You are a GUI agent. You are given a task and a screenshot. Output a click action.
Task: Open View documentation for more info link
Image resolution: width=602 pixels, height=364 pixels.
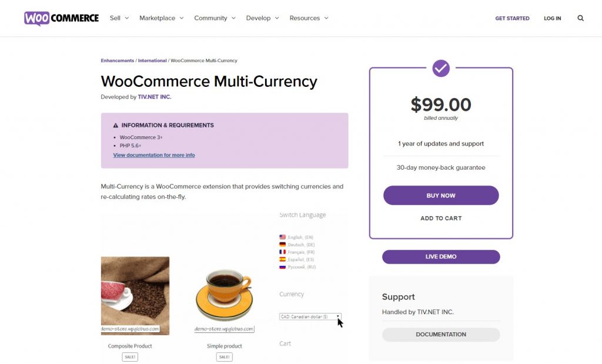click(154, 155)
